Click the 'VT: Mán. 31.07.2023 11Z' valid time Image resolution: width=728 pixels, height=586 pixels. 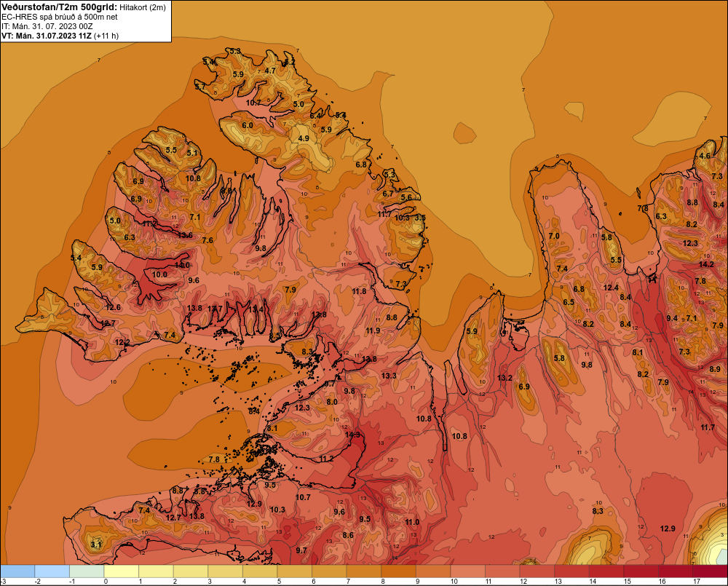(47, 36)
